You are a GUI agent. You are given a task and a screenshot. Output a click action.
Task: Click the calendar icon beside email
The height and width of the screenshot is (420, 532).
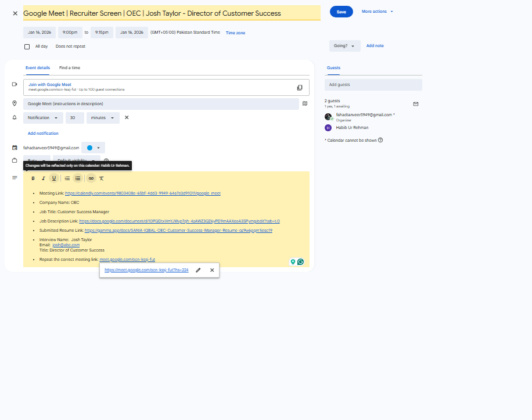(15, 148)
